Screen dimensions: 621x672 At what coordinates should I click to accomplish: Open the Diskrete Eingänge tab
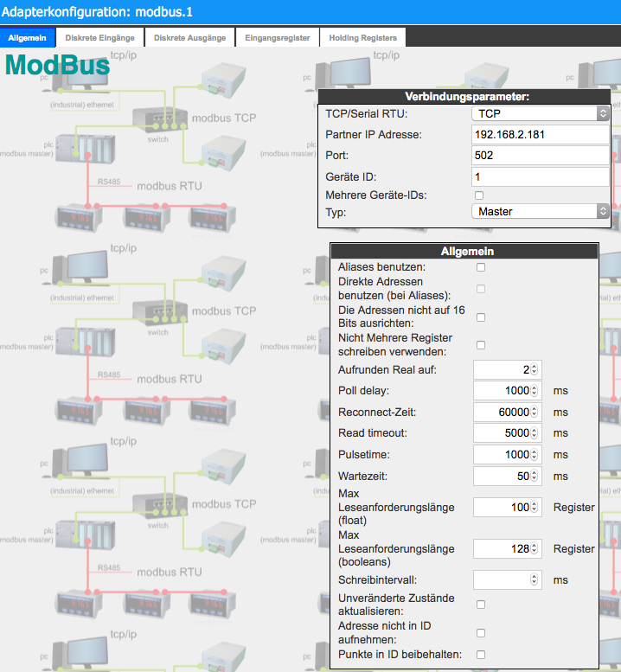coord(99,38)
